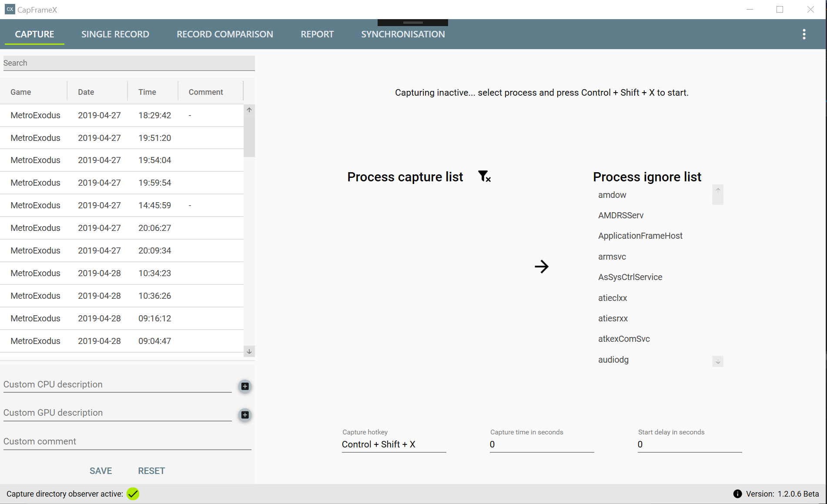
Task: Edit the Capture time in seconds field
Action: click(542, 444)
